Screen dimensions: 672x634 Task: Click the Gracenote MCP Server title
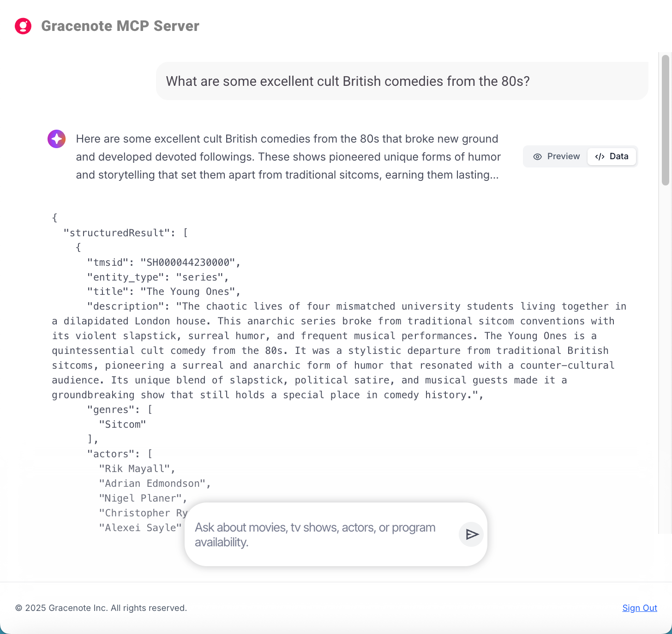pos(120,26)
